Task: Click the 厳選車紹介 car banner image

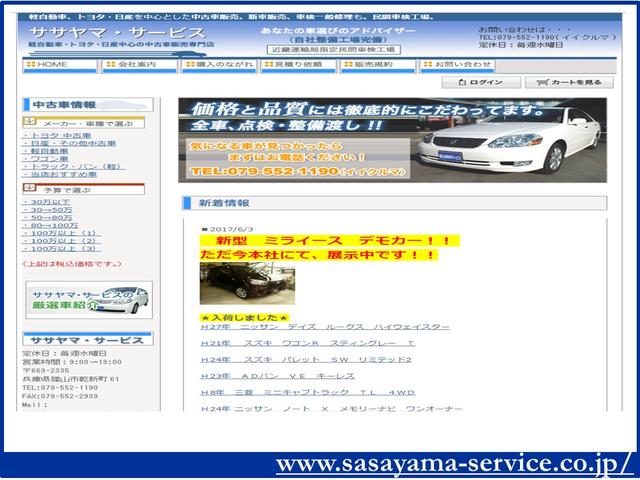Action: point(88,302)
